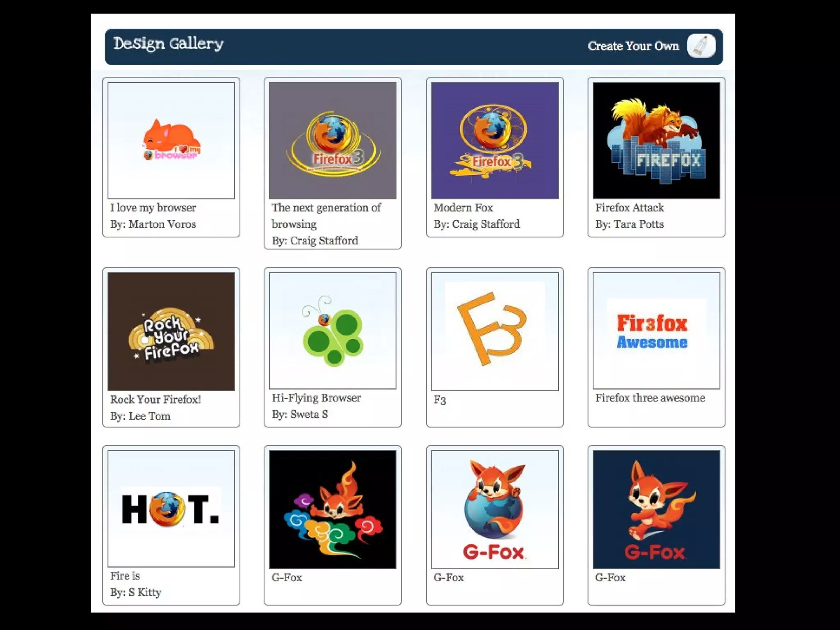Open the Rock Your Firefox design image
This screenshot has width=840, height=630.
pos(171,331)
